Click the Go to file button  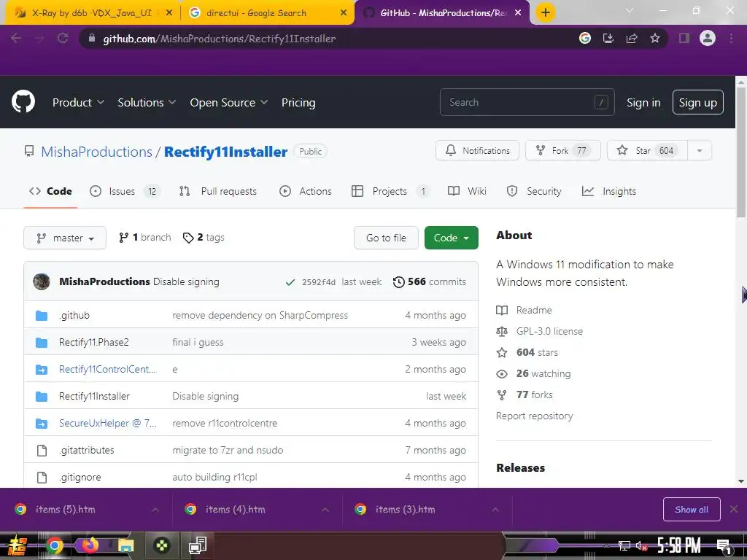386,238
